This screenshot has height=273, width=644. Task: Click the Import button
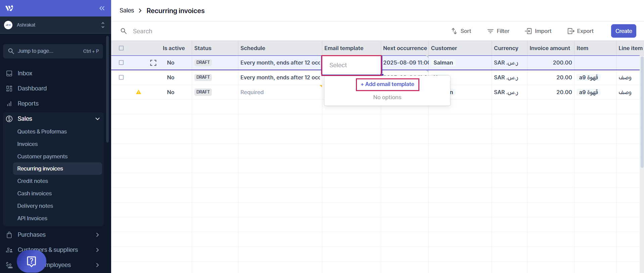pyautogui.click(x=538, y=31)
